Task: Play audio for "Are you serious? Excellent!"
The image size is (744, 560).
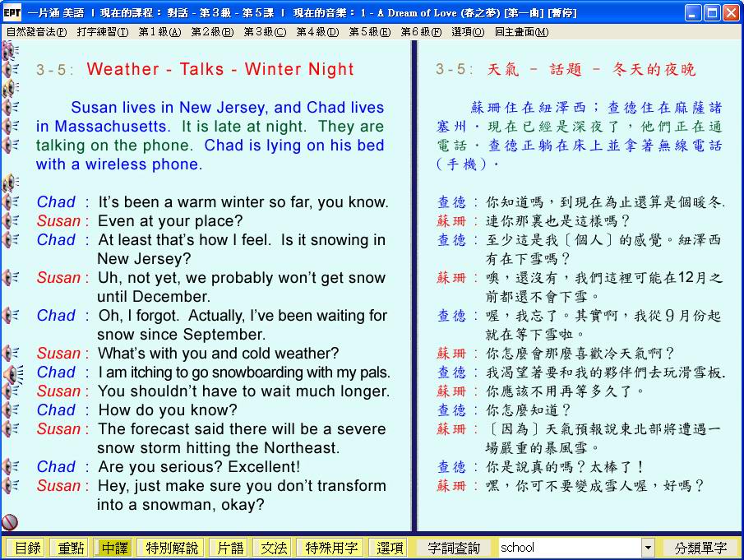Action: [x=11, y=466]
